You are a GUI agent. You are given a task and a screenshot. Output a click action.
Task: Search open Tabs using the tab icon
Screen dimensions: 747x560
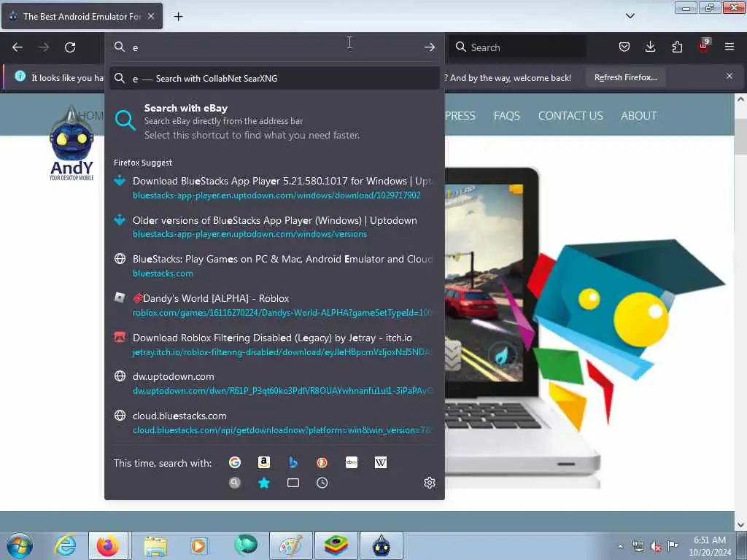pyautogui.click(x=293, y=483)
